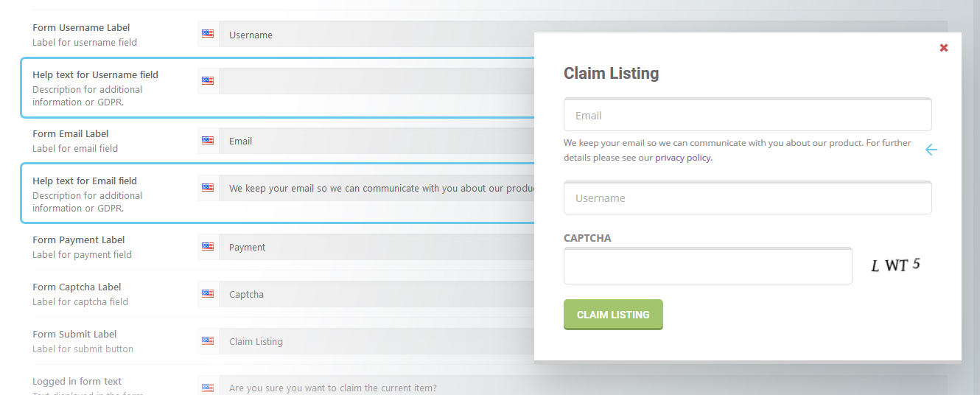Open the privacy policy link
Screen dimensions: 980x395
coord(683,158)
